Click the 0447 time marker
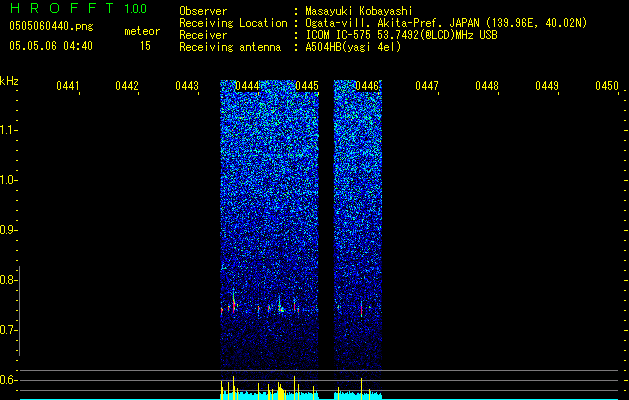629x400 pixels. [427, 86]
